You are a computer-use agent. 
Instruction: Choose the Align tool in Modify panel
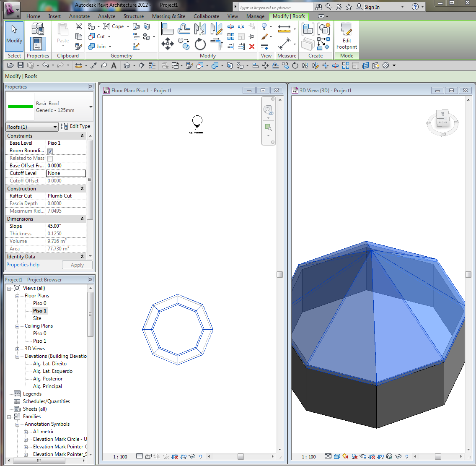(x=168, y=29)
